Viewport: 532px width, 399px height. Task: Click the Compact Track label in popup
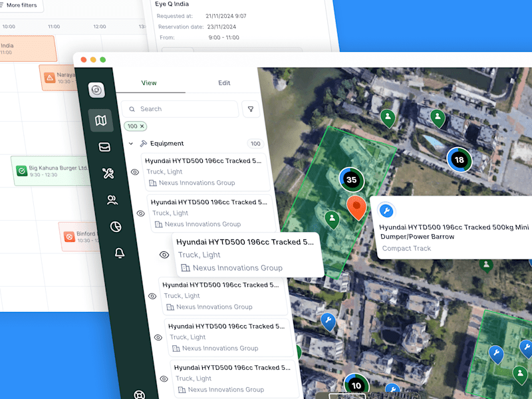pos(406,248)
